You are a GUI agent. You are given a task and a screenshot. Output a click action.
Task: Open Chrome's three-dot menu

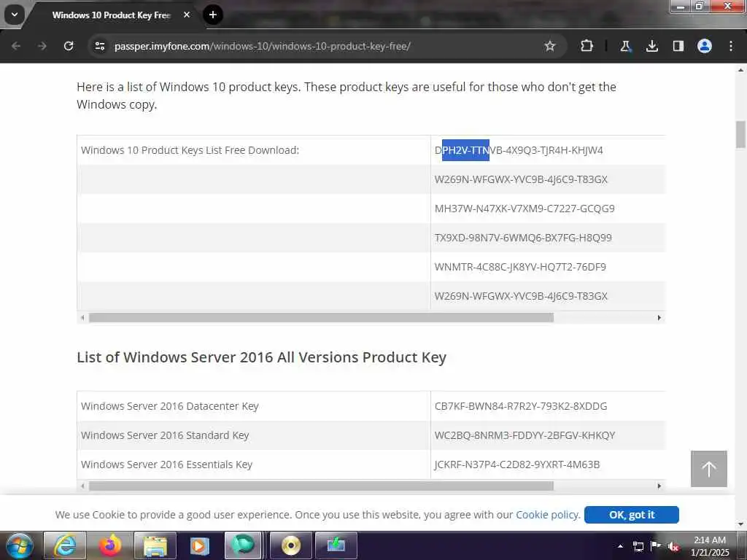731,46
